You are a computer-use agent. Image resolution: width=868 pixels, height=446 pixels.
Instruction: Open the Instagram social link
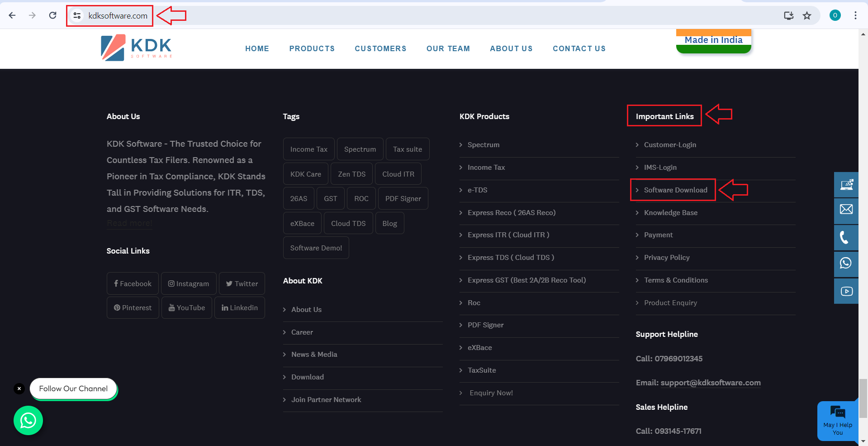[x=189, y=283]
